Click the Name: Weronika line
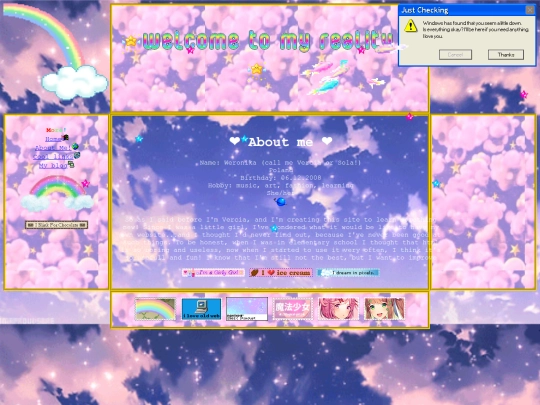 [280, 163]
